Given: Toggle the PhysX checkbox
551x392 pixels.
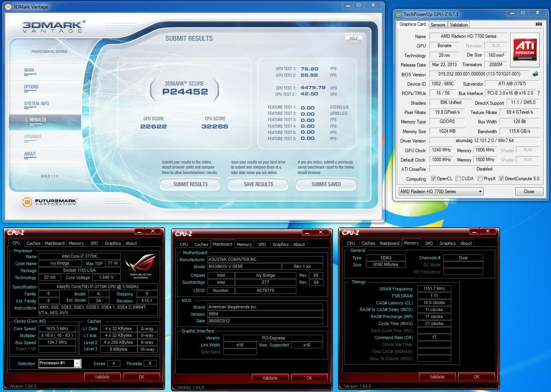Looking at the screenshot, I should pyautogui.click(x=480, y=179).
